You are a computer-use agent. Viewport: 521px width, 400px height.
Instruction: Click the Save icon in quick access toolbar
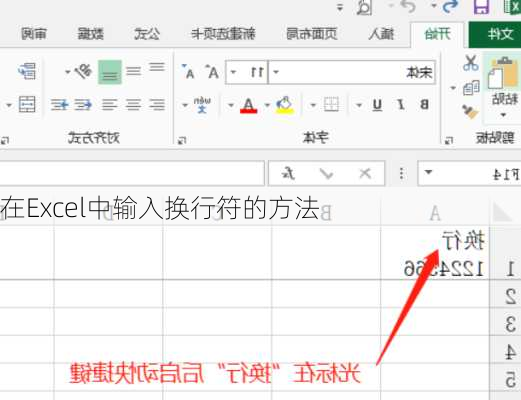coord(482,7)
